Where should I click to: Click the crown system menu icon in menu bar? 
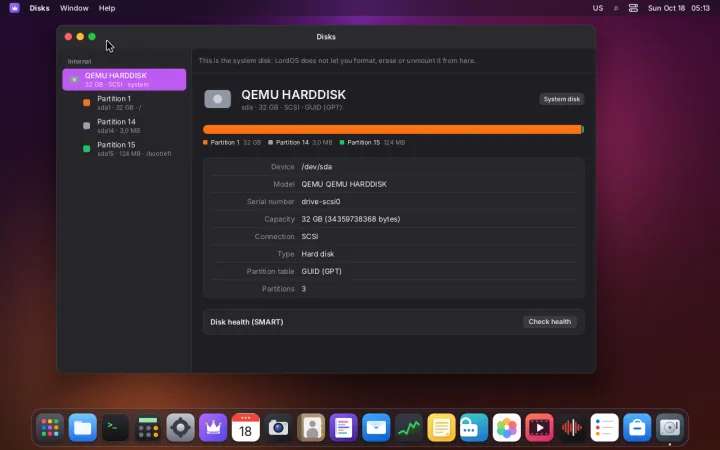[14, 8]
